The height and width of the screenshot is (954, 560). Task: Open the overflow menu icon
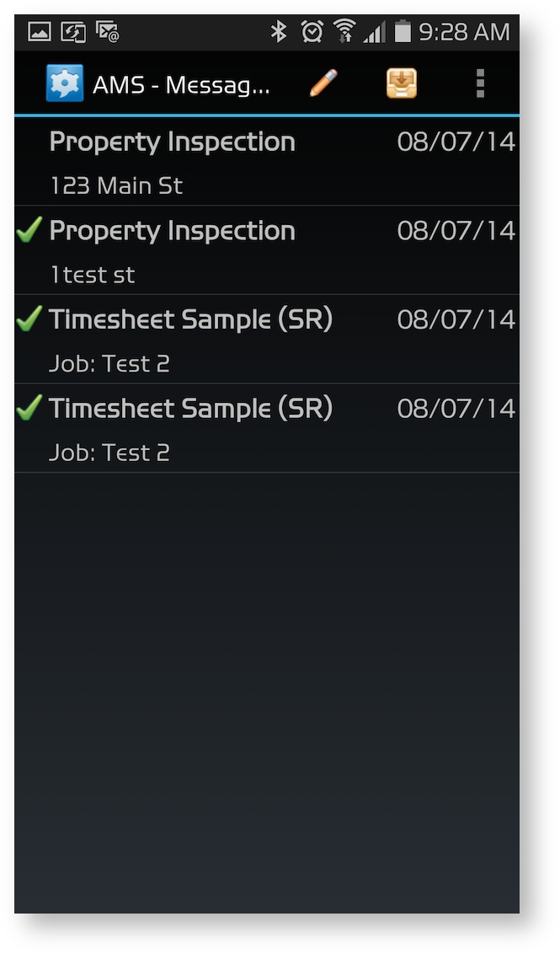(x=479, y=82)
